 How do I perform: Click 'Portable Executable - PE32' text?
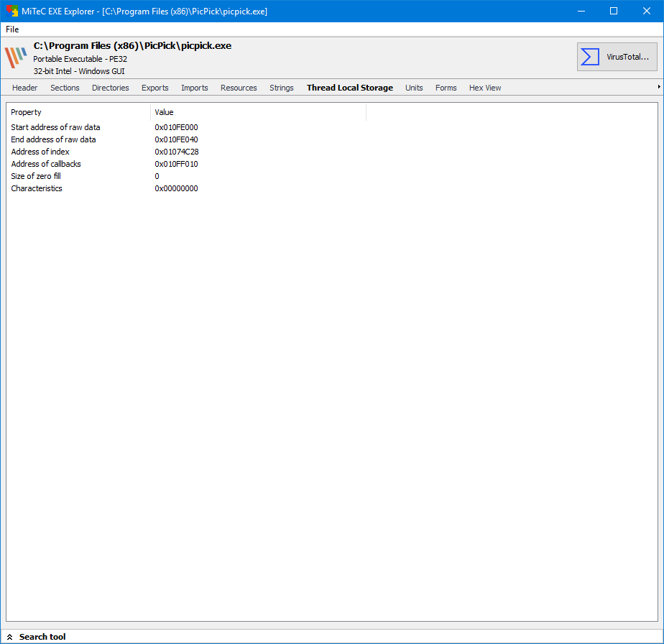[x=80, y=59]
